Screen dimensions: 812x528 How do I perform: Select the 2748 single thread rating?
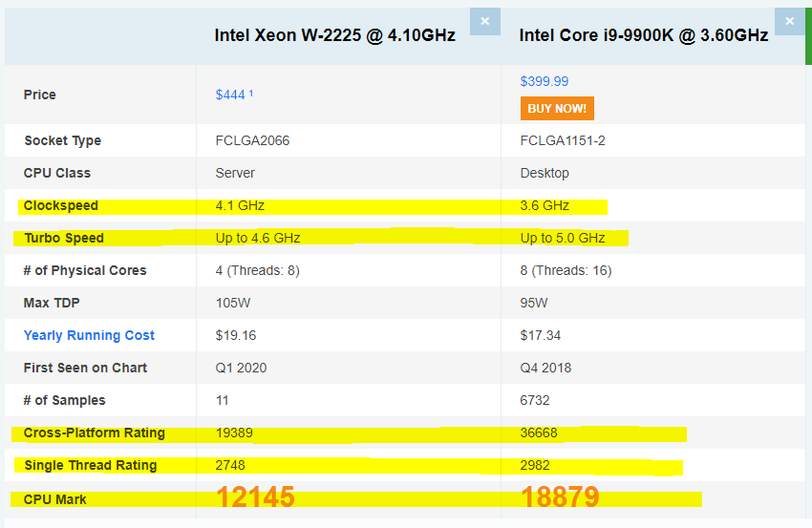(230, 465)
